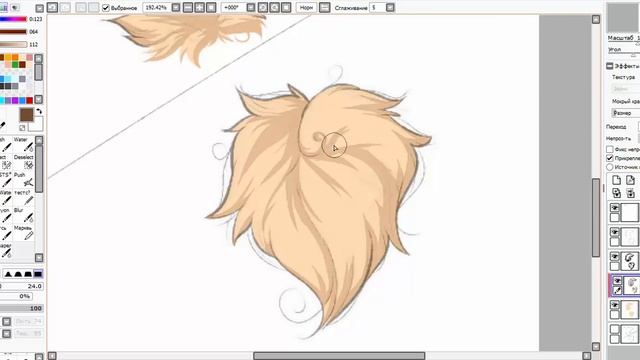640x360 pixels.
Task: Click canvas vertical scrollbar up arrow
Action: (596, 19)
